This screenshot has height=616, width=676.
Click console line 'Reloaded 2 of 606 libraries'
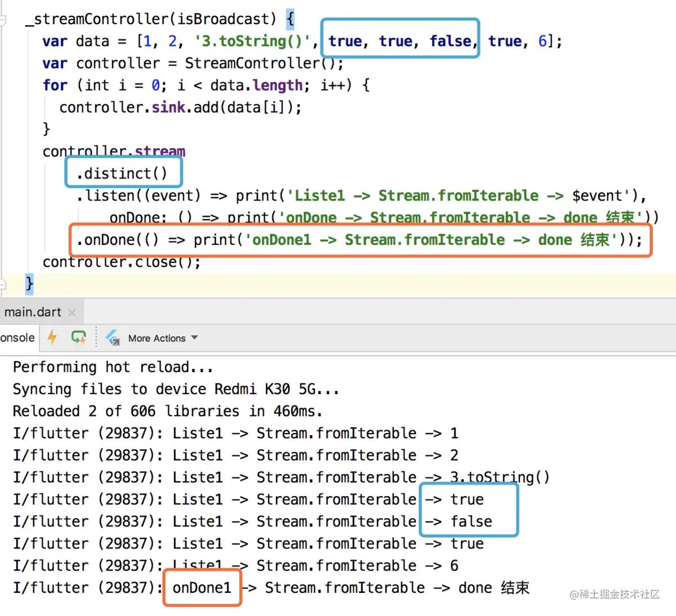click(x=167, y=411)
